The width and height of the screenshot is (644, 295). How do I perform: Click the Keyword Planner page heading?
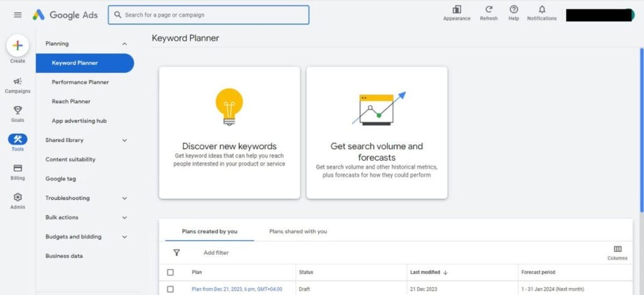186,38
